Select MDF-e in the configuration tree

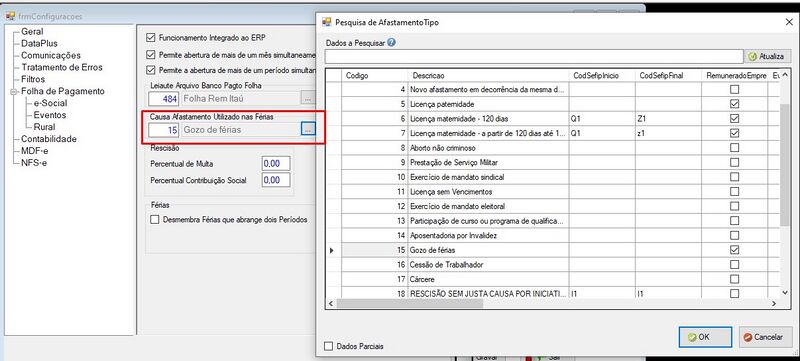[34, 151]
